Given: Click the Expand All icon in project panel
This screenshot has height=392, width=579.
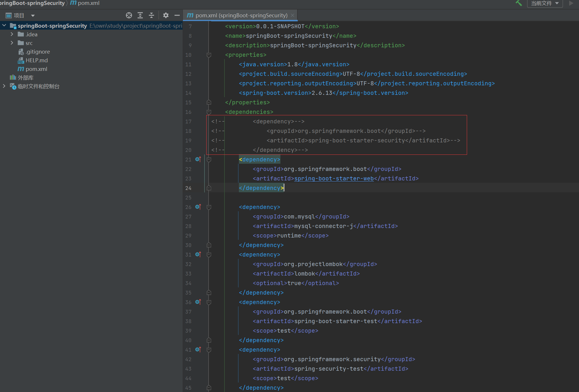Looking at the screenshot, I should pyautogui.click(x=140, y=15).
